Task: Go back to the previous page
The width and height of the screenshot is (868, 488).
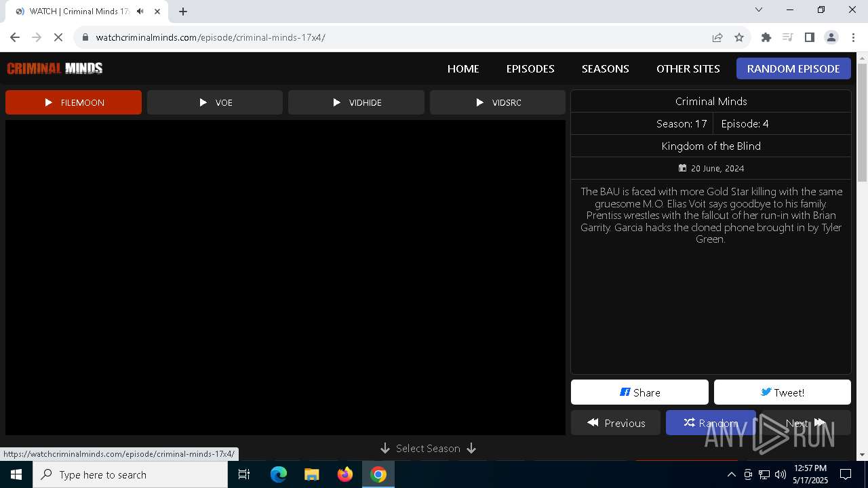Action: 15,37
